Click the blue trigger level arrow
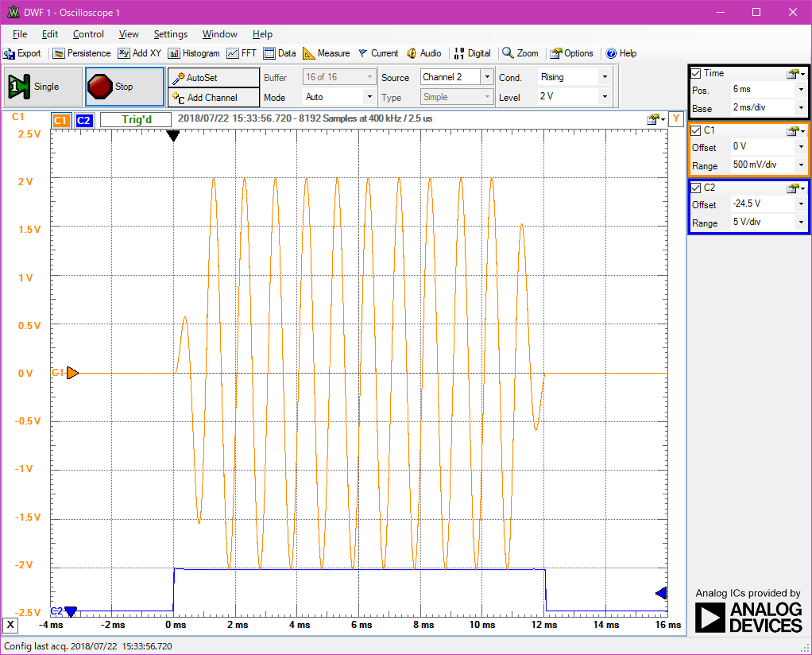 tap(661, 593)
